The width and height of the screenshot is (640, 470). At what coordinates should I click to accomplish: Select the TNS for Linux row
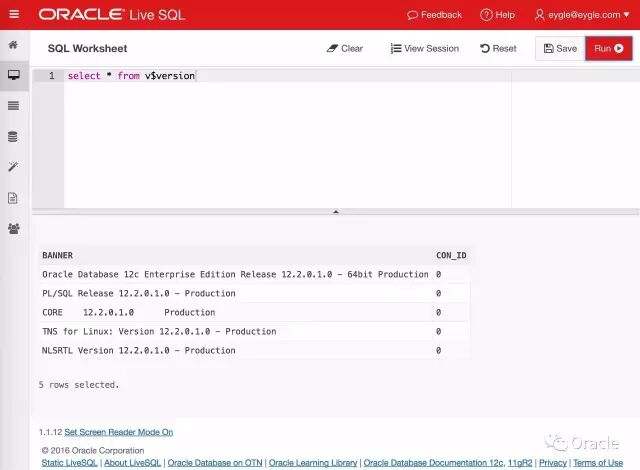255,331
